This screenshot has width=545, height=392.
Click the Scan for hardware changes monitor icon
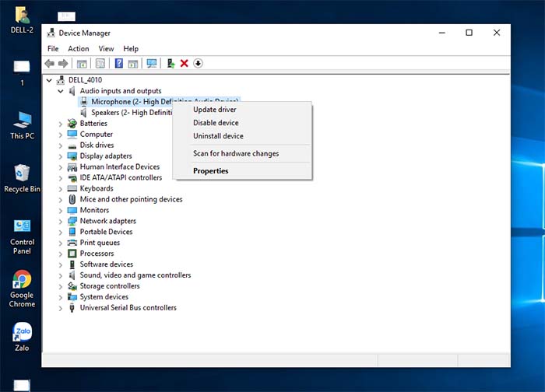(152, 63)
